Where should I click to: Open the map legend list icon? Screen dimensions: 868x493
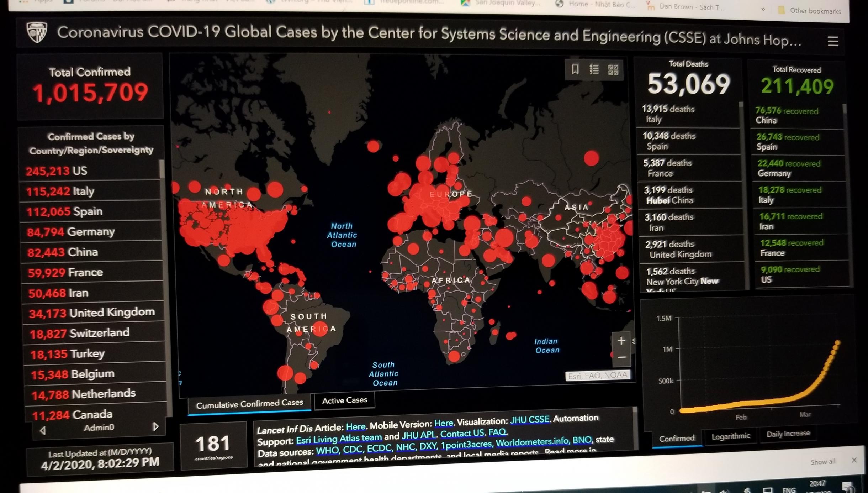click(594, 69)
